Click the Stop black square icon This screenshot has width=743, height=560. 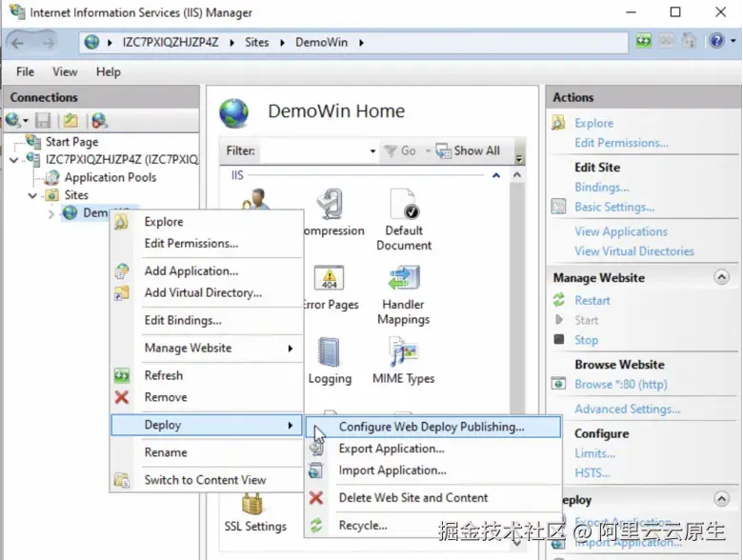coord(559,339)
